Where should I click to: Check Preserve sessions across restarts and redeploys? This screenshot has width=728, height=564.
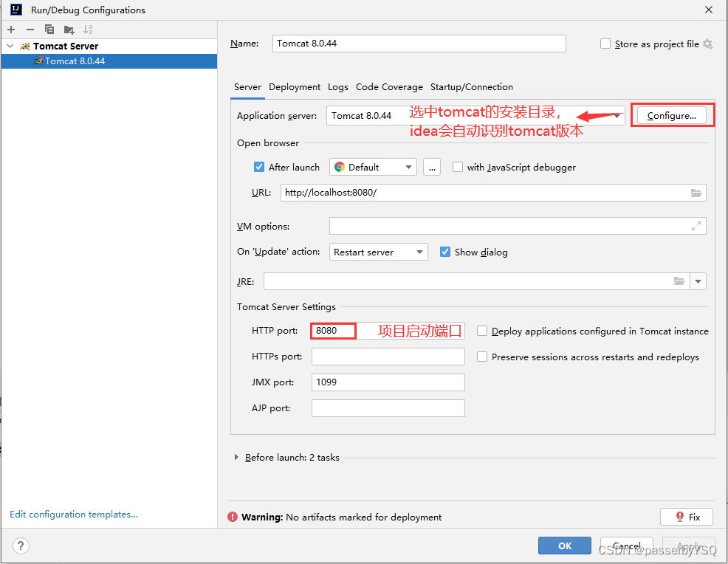(482, 357)
